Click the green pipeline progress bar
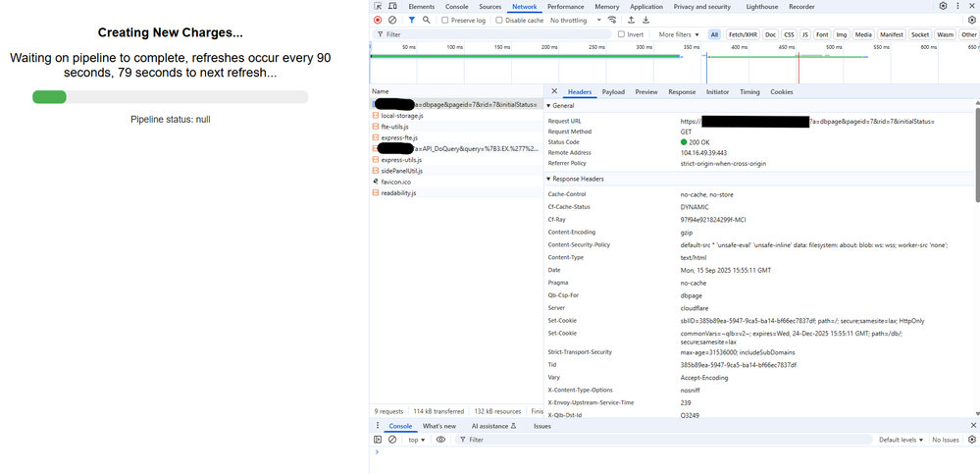 point(50,96)
